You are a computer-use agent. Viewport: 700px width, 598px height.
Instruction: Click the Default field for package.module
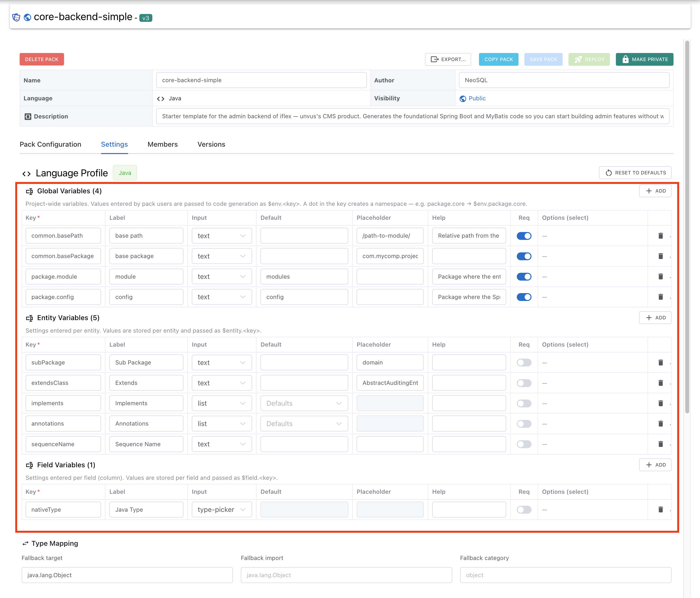coord(304,277)
